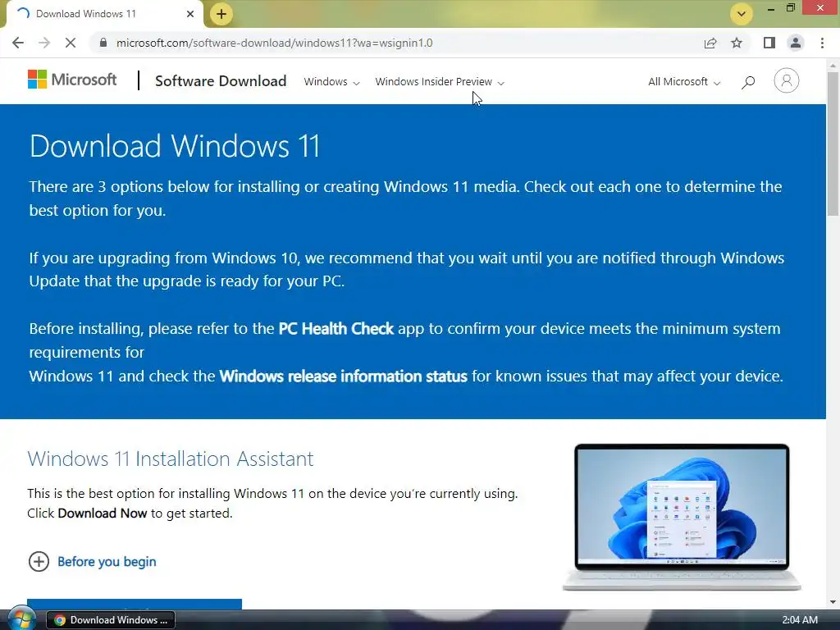Click the Download Windows 11 heading
Screen dimensions: 840x630
click(175, 146)
